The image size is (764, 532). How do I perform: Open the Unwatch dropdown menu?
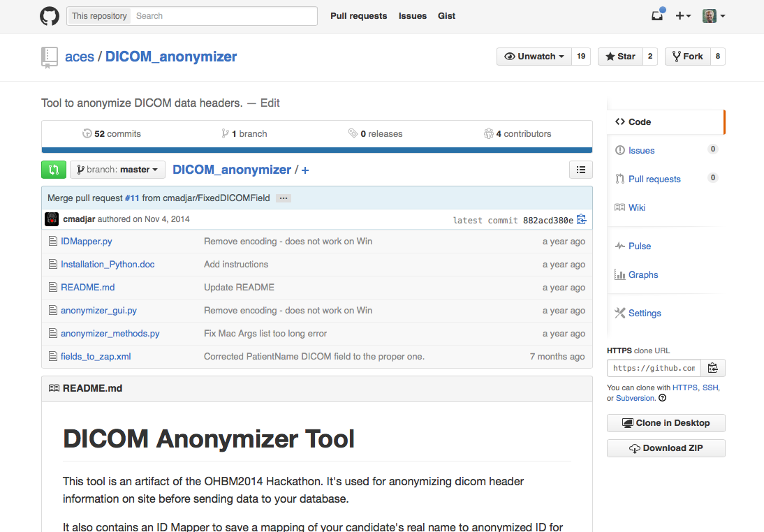point(534,57)
